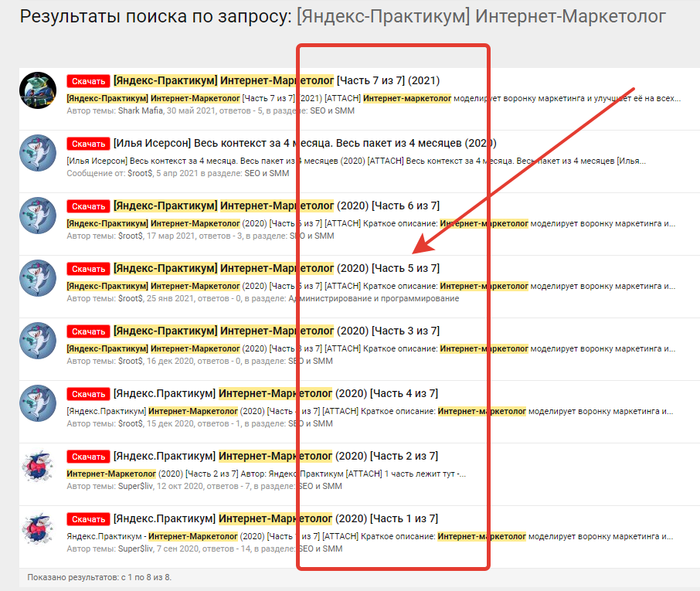Screen dimensions: 700x591
Task: Click date 30 май 2021
Action: tap(191, 110)
